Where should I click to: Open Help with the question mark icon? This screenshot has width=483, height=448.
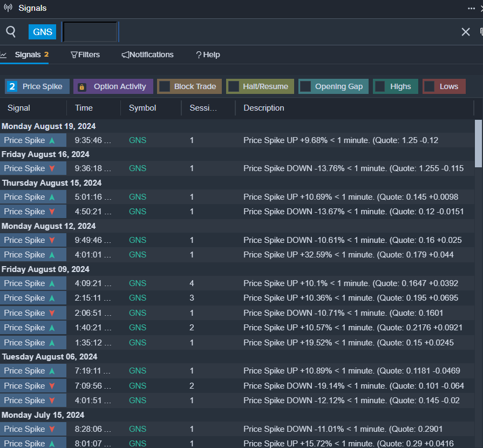pyautogui.click(x=199, y=55)
